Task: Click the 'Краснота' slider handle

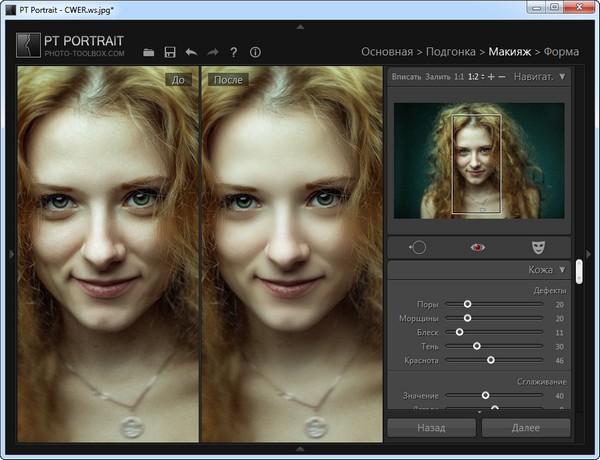Action: (x=491, y=359)
